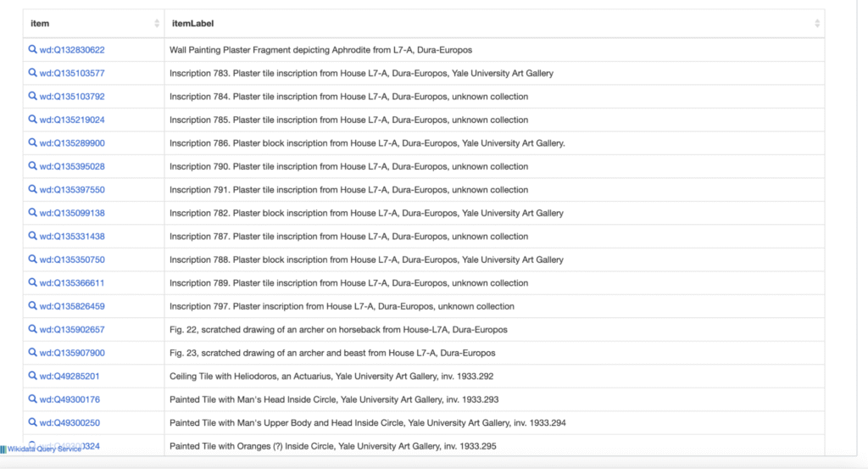The image size is (868, 469).
Task: Follow the wd:Q135395028 link
Action: (72, 166)
